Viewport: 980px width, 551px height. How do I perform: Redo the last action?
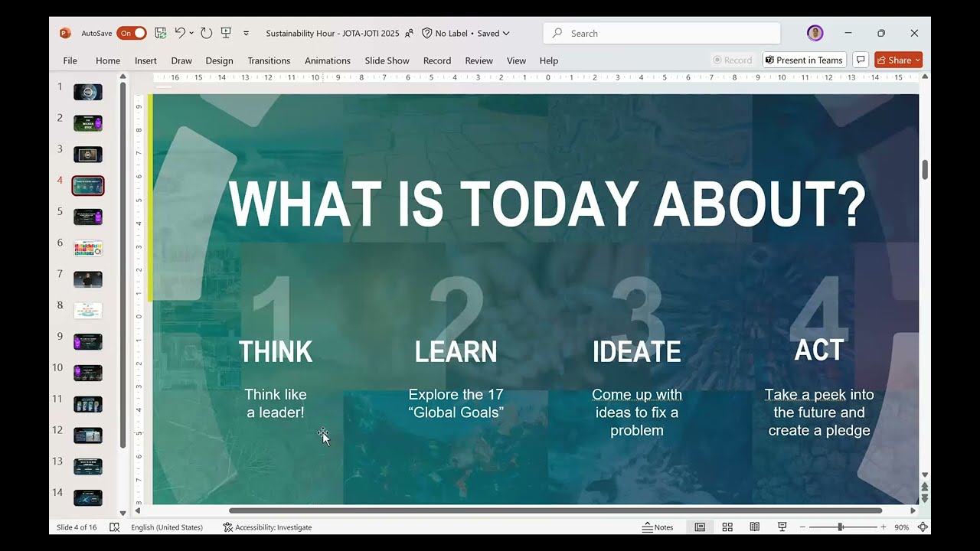(x=206, y=33)
